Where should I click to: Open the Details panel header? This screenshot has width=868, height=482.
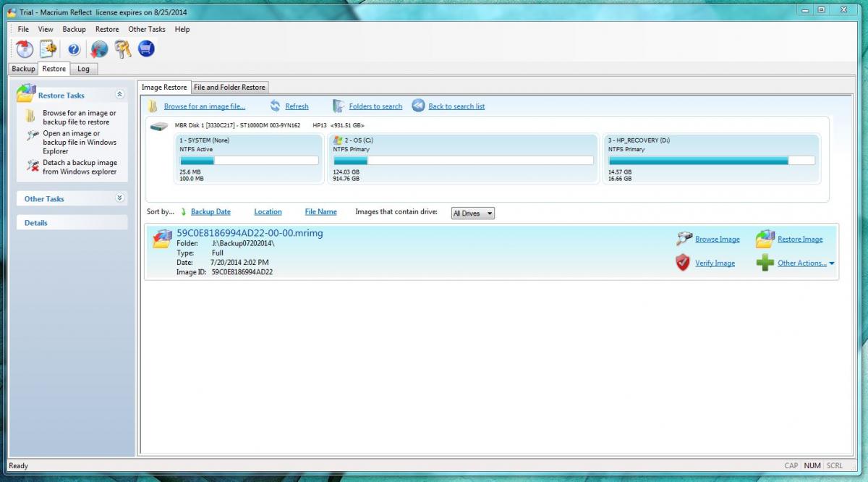72,222
